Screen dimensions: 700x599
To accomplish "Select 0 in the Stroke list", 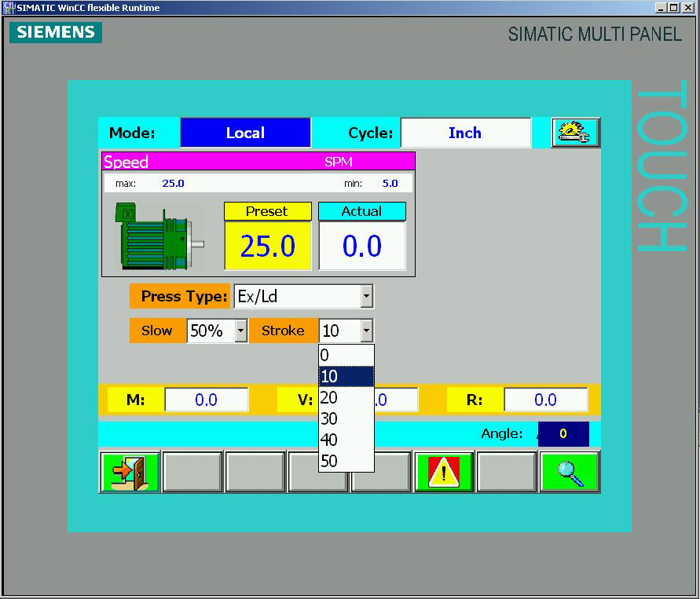I will click(x=346, y=355).
